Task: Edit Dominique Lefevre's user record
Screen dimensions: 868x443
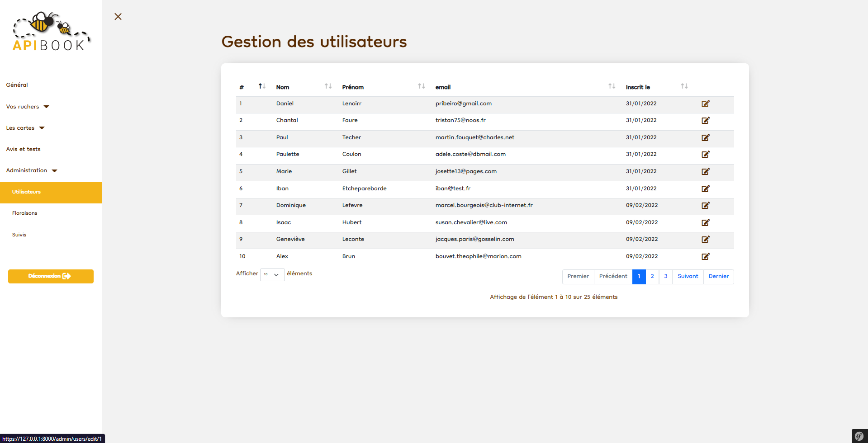Action: [x=705, y=206]
